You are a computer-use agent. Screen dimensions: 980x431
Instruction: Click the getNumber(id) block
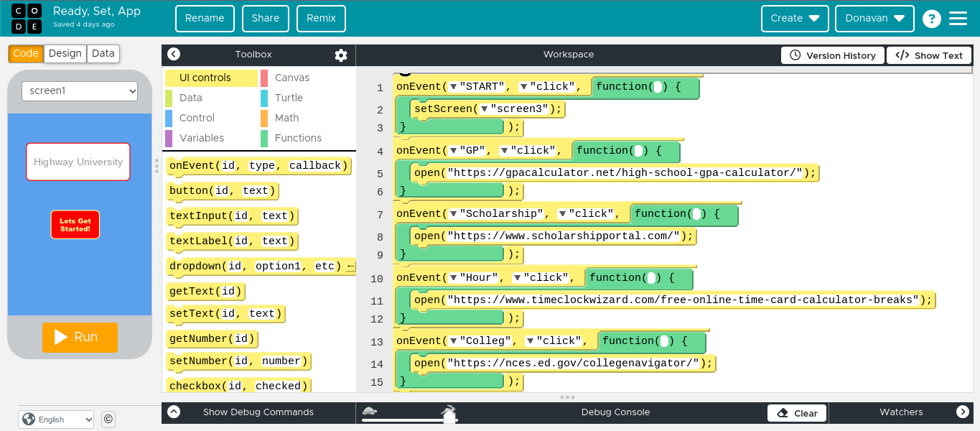point(212,339)
